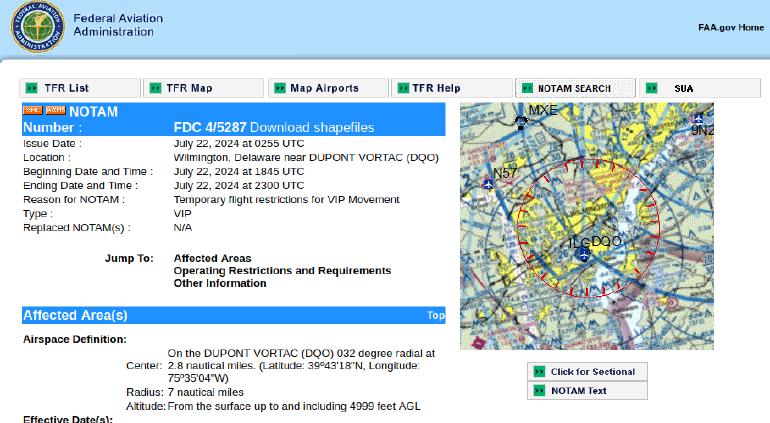The width and height of the screenshot is (770, 423).
Task: Click the Download shapefiles link
Action: 312,128
